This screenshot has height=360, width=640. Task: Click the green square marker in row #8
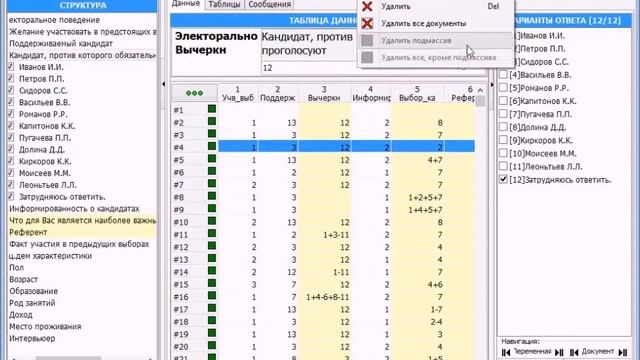(212, 196)
